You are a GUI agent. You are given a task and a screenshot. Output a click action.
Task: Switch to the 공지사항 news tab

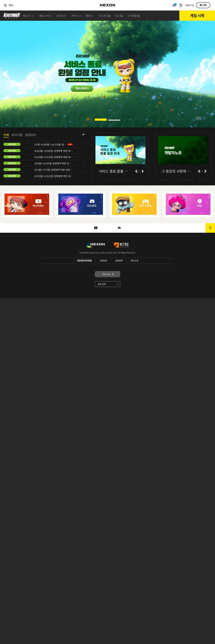pyautogui.click(x=17, y=135)
